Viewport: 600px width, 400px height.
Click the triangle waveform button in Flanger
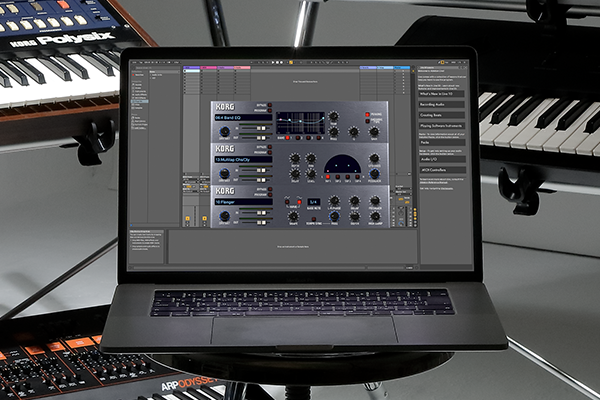[286, 202]
